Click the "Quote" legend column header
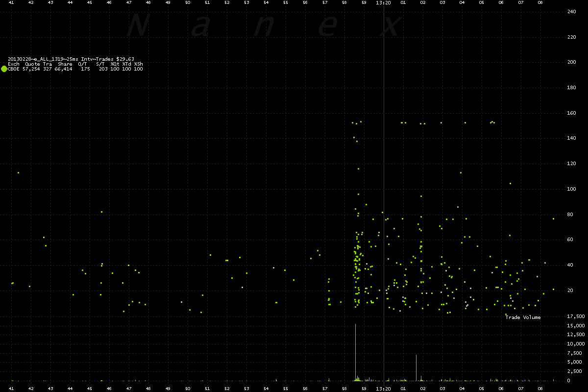The image size is (588, 392). point(32,64)
